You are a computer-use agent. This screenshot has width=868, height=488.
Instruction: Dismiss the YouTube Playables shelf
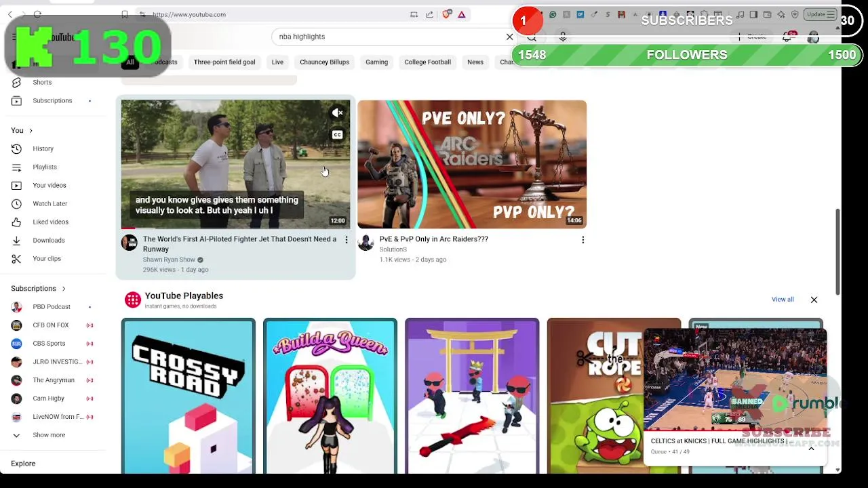pos(814,300)
